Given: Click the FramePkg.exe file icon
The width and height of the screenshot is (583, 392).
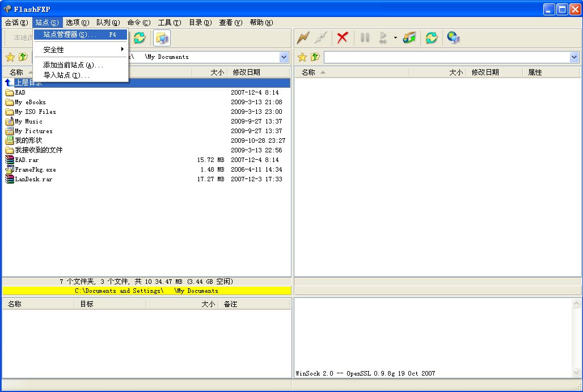Looking at the screenshot, I should pos(9,169).
